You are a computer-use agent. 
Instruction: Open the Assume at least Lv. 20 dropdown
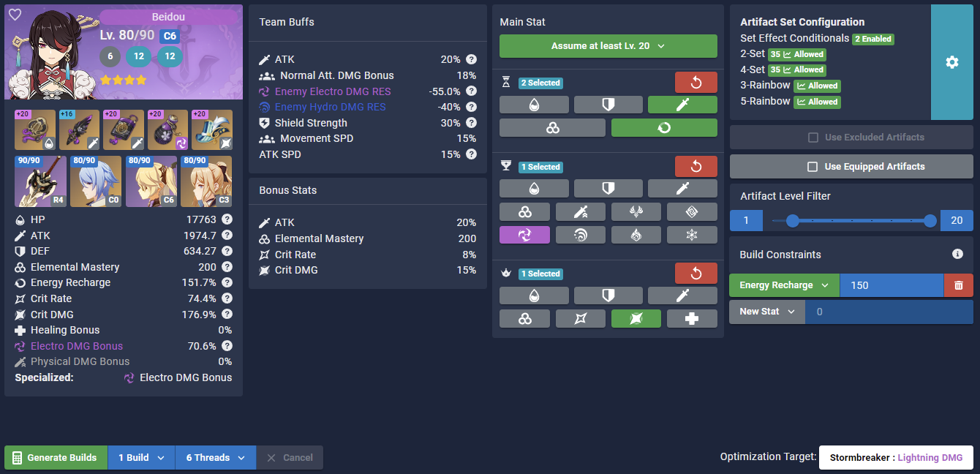[608, 45]
